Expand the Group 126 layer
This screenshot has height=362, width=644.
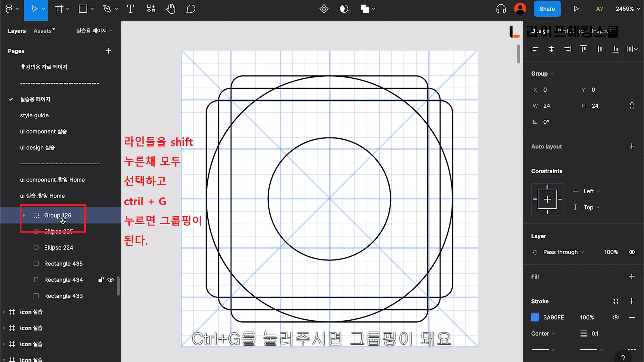(24, 216)
